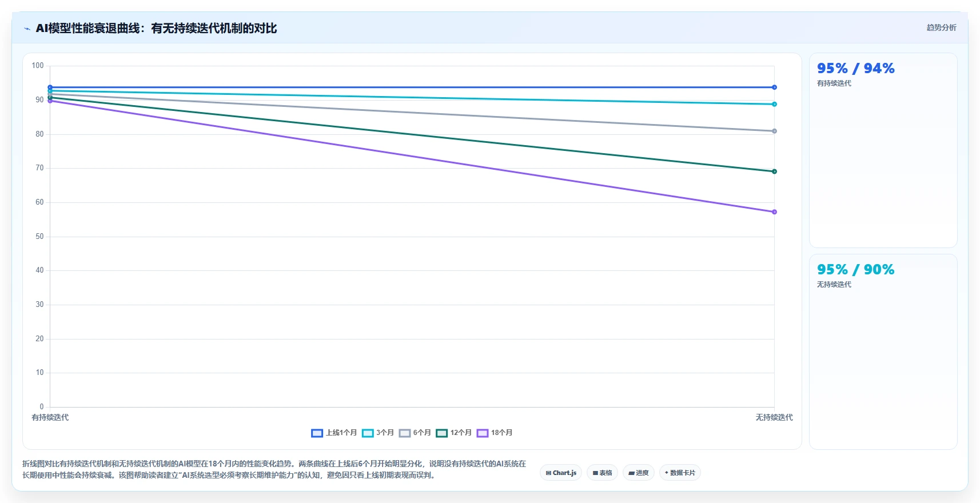Image resolution: width=980 pixels, height=503 pixels.
Task: Open the 趋势分析 label in header
Action: 941,27
